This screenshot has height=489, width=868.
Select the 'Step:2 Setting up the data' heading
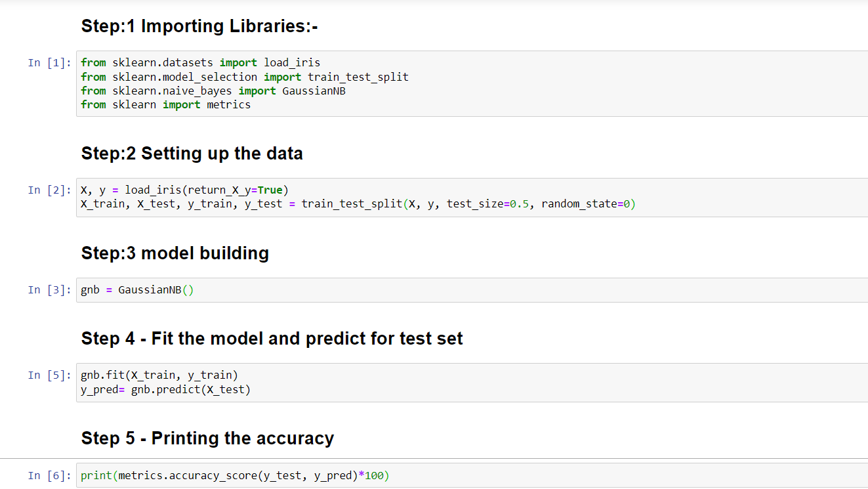click(192, 154)
